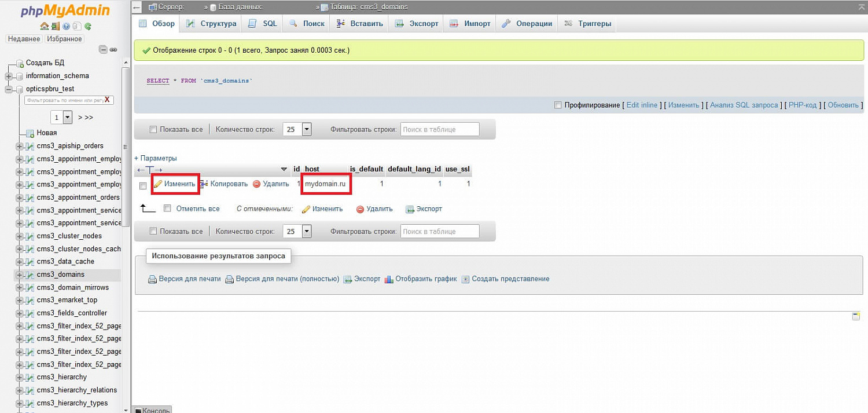Focus the upper Поиск в таблице field

[440, 129]
